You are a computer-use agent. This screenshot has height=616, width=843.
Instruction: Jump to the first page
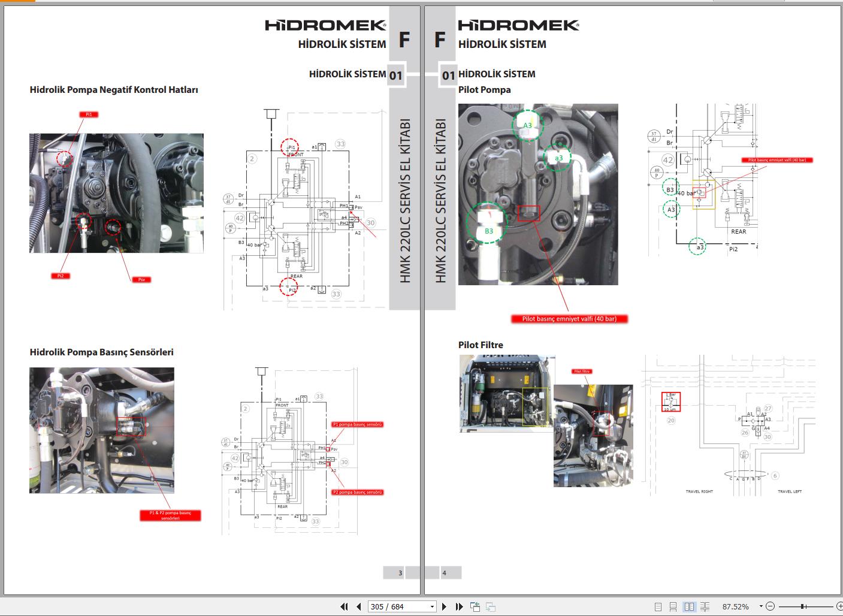coord(345,606)
